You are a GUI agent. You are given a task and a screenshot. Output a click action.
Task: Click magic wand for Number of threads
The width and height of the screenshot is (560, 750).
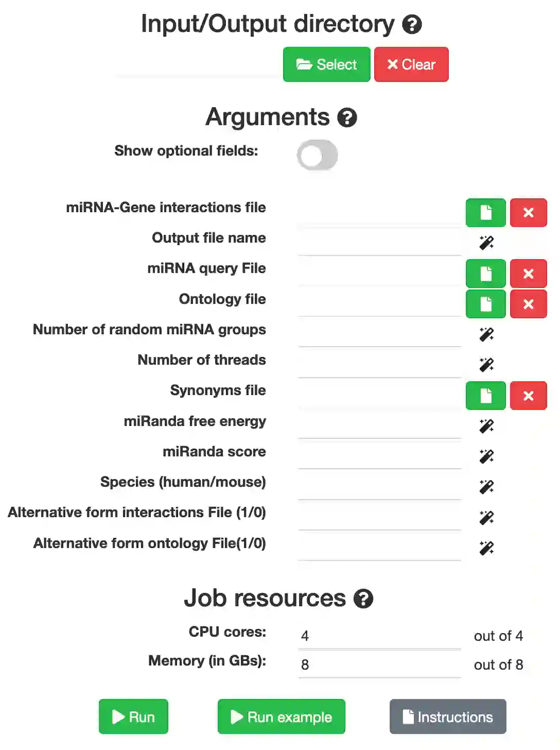(x=486, y=365)
